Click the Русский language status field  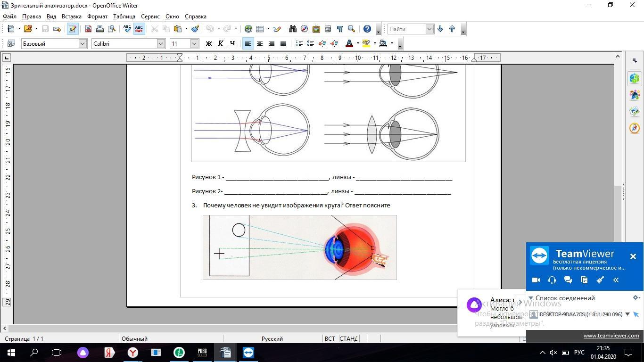click(272, 338)
